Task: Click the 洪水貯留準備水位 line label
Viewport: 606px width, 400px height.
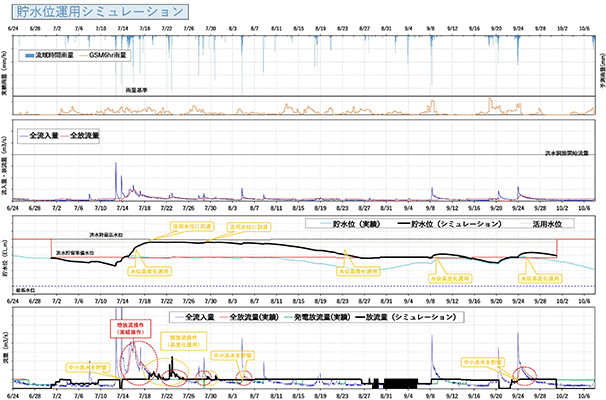Action: point(75,253)
